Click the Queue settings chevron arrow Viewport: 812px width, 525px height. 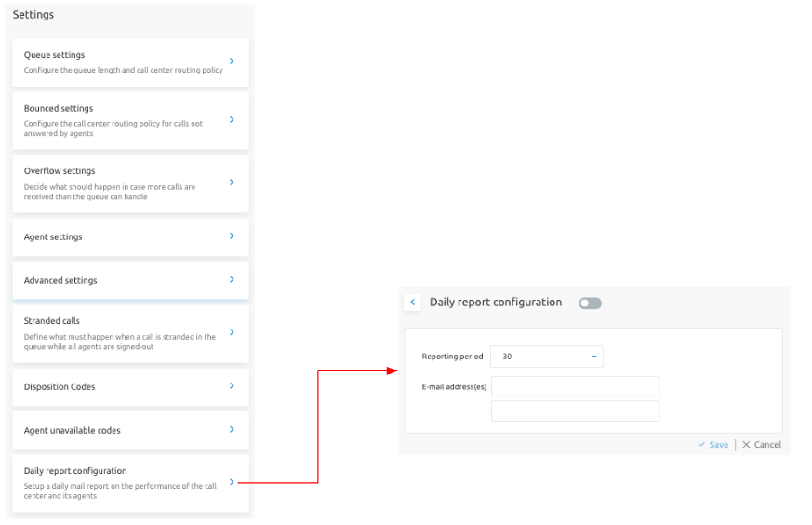coord(232,61)
